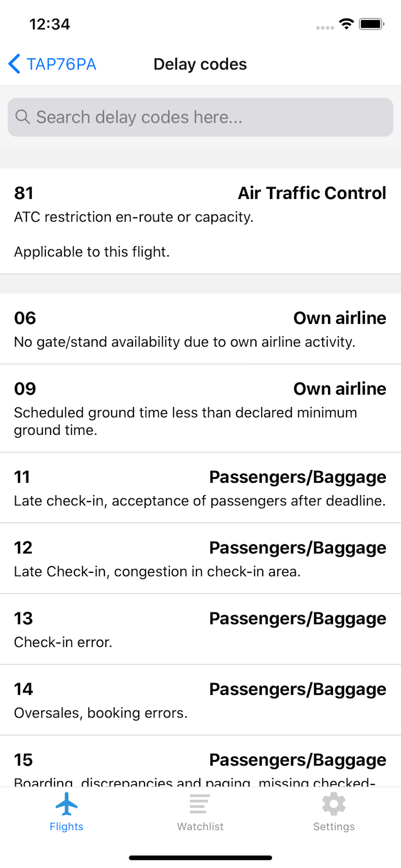Select code 13 Check-in error
The height and width of the screenshot is (868, 401).
pos(200,629)
